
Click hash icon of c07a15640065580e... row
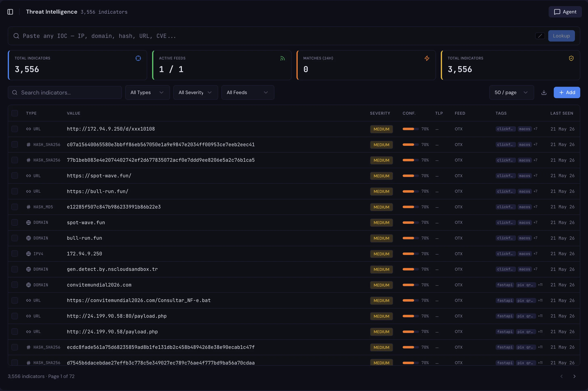(29, 145)
